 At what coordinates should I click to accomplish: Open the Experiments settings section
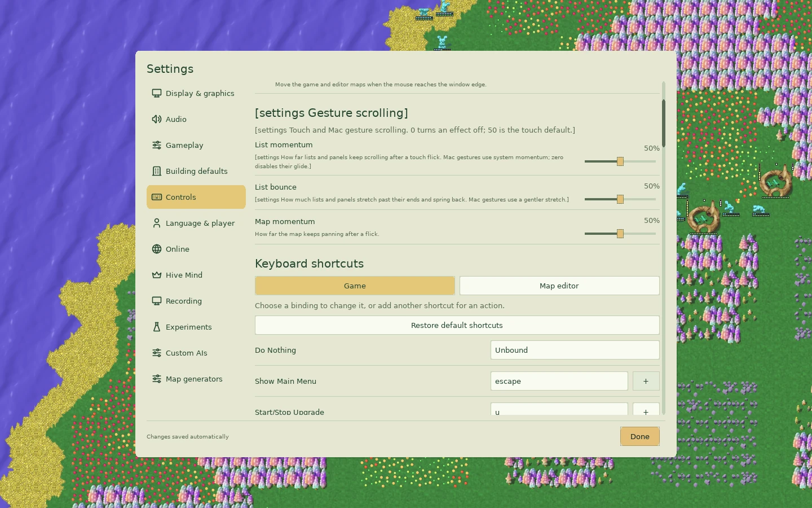(x=196, y=327)
